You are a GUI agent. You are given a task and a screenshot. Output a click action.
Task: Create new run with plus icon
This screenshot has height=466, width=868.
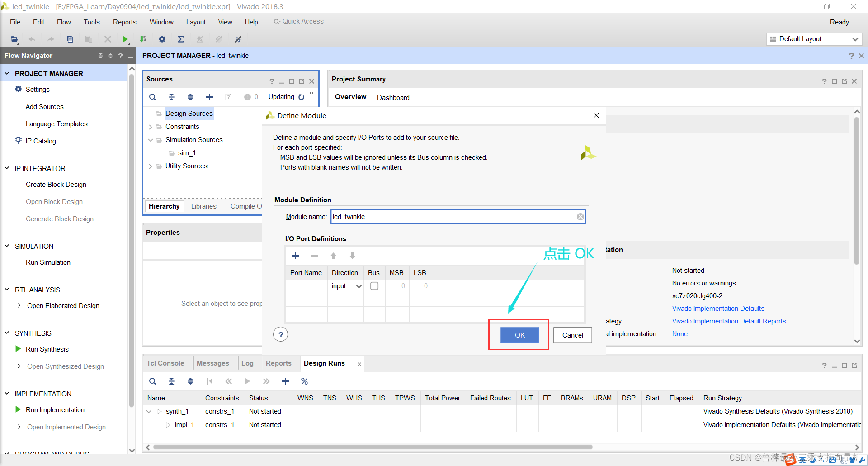285,381
